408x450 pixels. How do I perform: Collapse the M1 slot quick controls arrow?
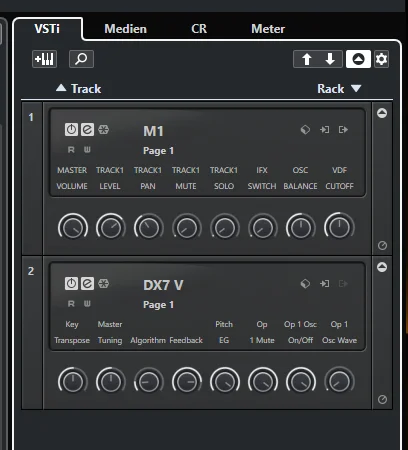(x=382, y=113)
